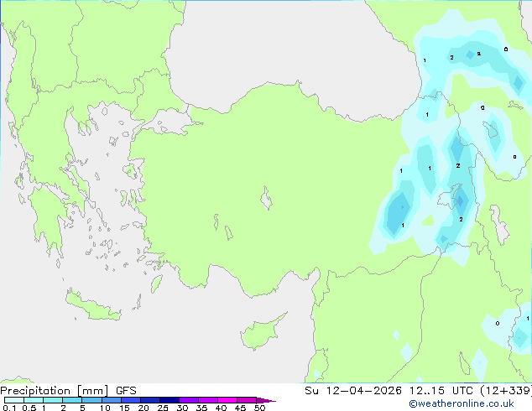The width and height of the screenshot is (532, 411).
Task: Click the "45" value under the legend
Action: (x=240, y=408)
